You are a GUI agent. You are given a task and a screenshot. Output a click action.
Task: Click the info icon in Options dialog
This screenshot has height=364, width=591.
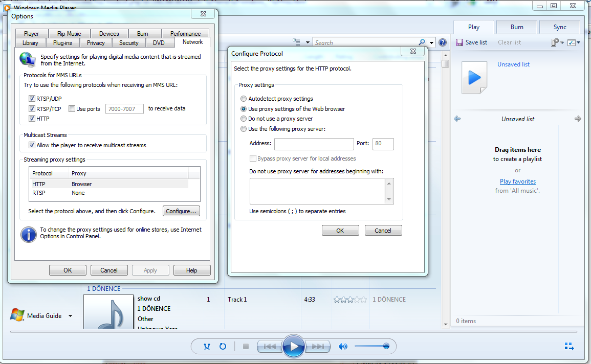click(28, 234)
